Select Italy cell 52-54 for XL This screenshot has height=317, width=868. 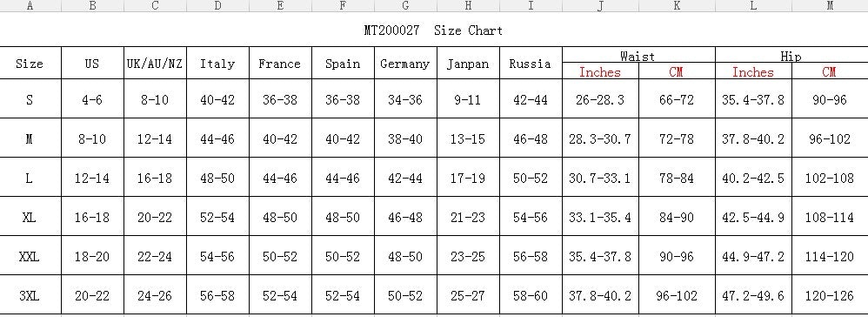pos(217,217)
